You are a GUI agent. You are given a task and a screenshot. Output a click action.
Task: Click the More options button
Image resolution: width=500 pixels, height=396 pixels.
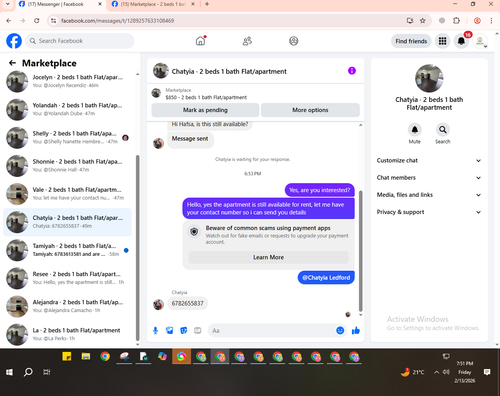coord(310,110)
